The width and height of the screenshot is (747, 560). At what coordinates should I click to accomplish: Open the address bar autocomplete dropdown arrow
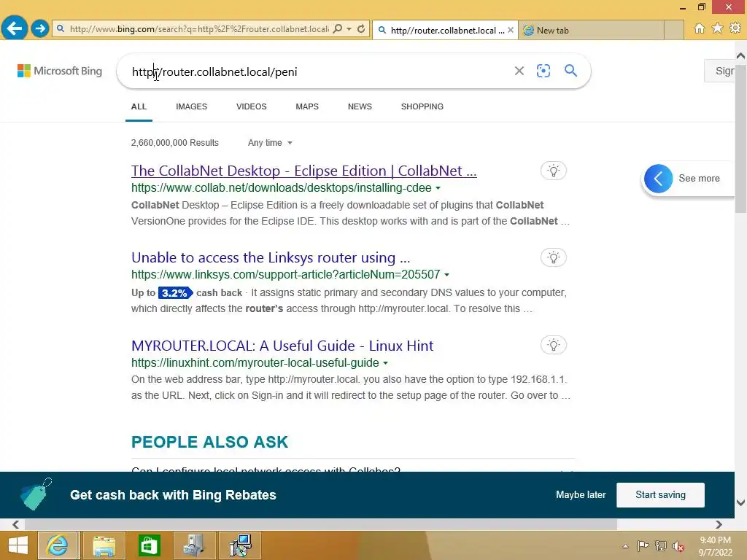349,28
